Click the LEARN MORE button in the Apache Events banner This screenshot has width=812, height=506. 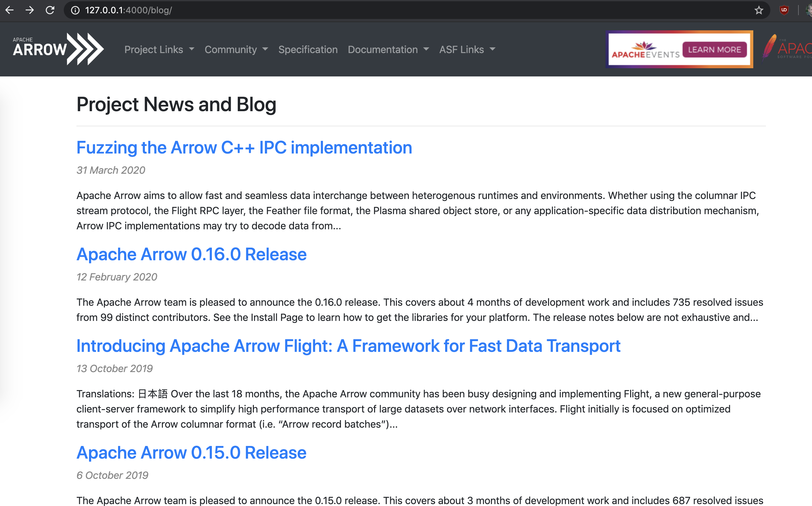[714, 50]
